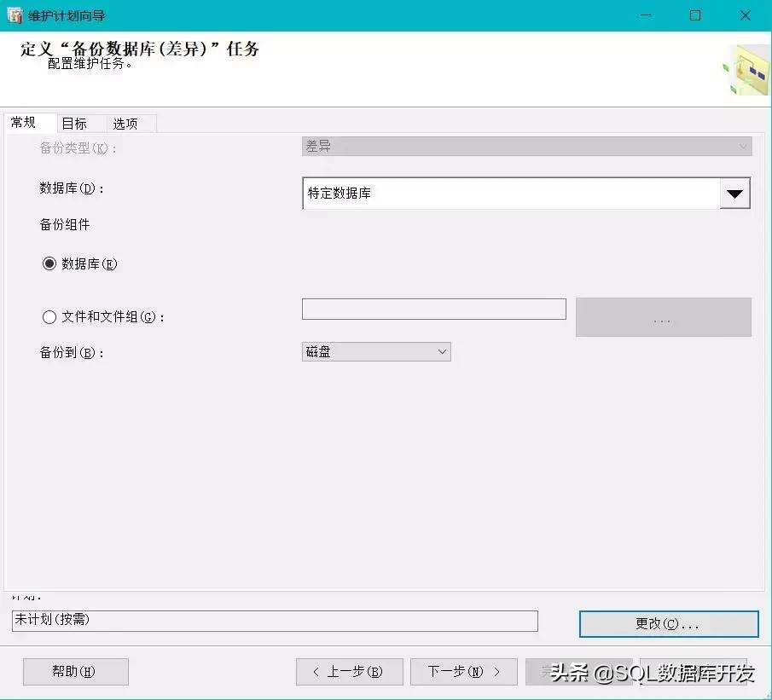The width and height of the screenshot is (772, 700).
Task: Open the 帮助(H) help button
Action: (75, 671)
